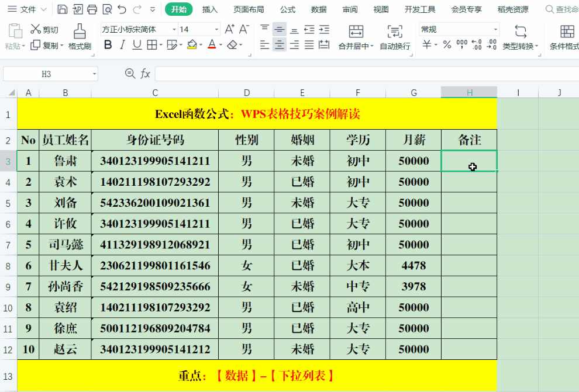Image resolution: width=579 pixels, height=392 pixels.
Task: Click the auto wrap text (自动换行) icon
Action: [395, 36]
